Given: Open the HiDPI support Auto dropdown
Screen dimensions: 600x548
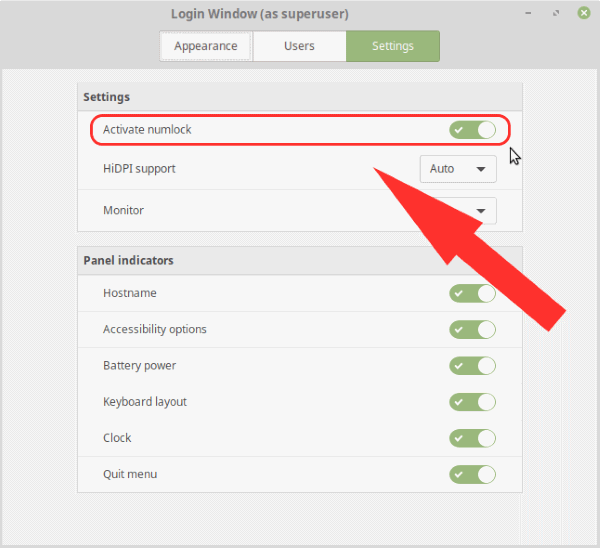Looking at the screenshot, I should coord(458,169).
